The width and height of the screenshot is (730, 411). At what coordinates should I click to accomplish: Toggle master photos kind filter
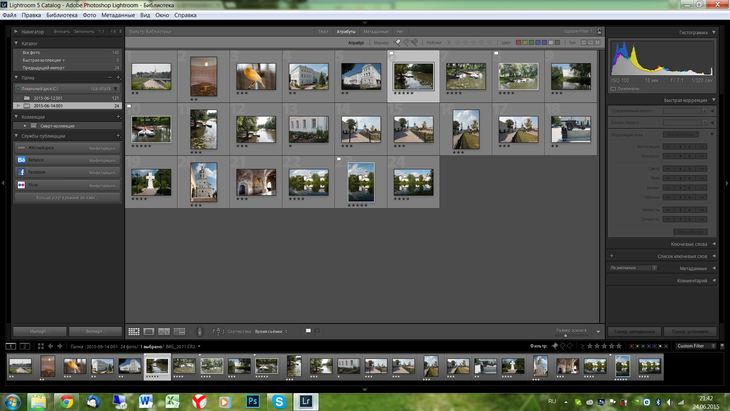click(584, 42)
